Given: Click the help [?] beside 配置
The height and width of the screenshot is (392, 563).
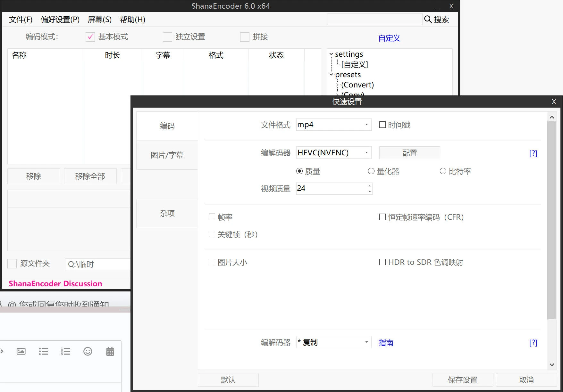Looking at the screenshot, I should click(533, 153).
